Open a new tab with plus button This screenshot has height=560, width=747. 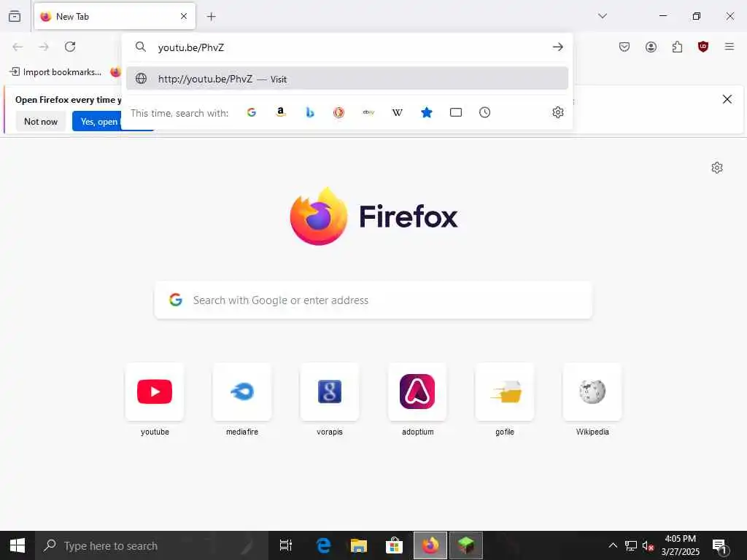pos(212,17)
